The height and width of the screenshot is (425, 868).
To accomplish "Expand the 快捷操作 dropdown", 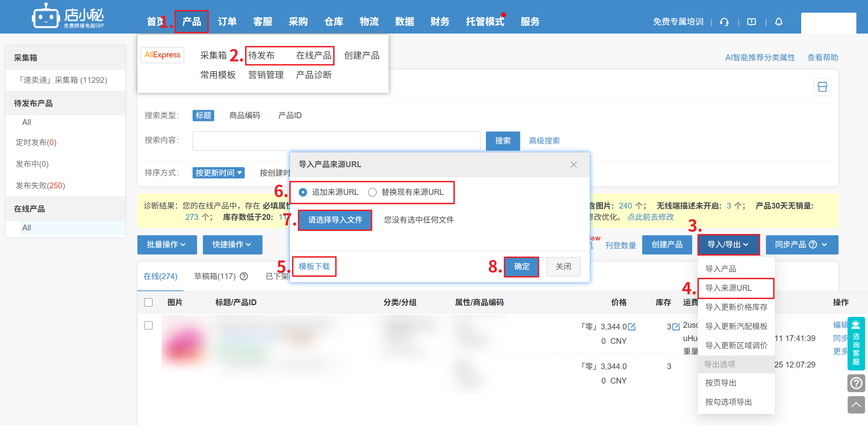I will pos(232,245).
